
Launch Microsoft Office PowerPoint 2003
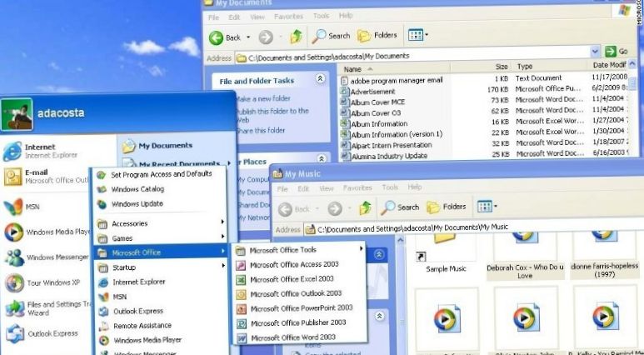[301, 308]
